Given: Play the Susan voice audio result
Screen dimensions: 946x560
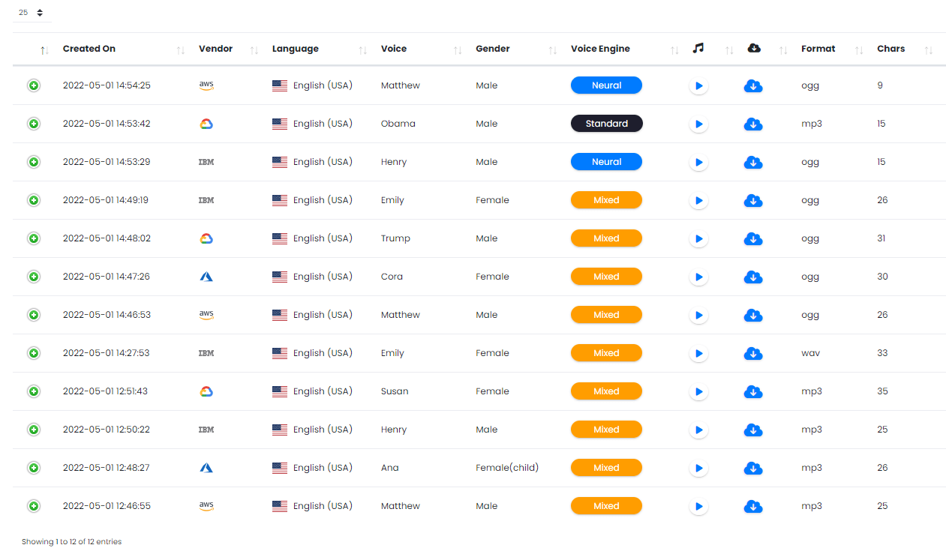Looking at the screenshot, I should (x=698, y=392).
